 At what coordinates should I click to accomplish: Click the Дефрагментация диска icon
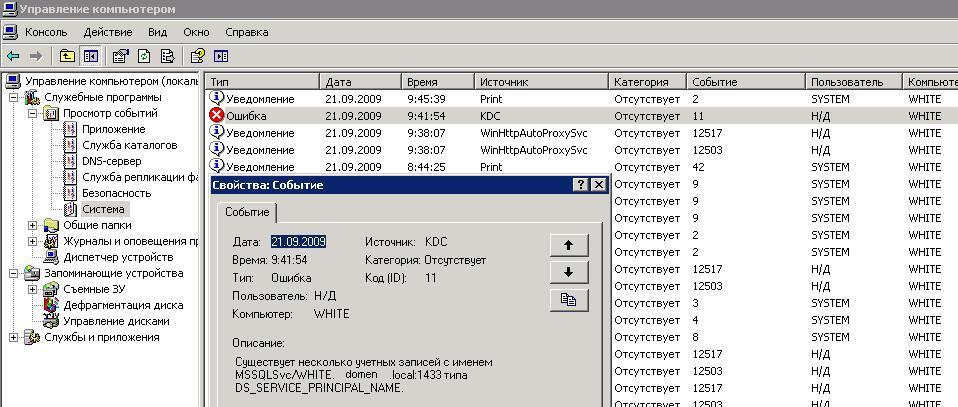pos(52,305)
